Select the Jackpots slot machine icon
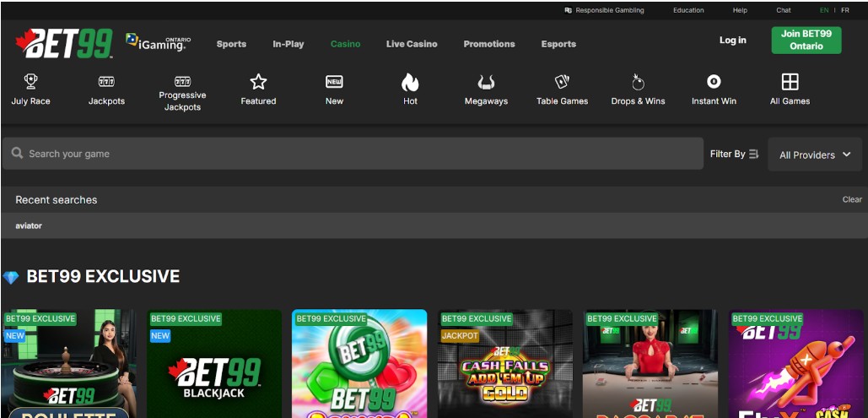 [x=106, y=82]
